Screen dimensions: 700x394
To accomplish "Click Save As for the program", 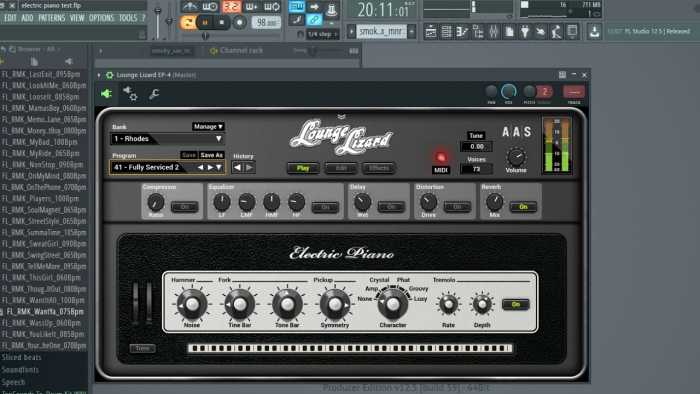I will pyautogui.click(x=211, y=155).
